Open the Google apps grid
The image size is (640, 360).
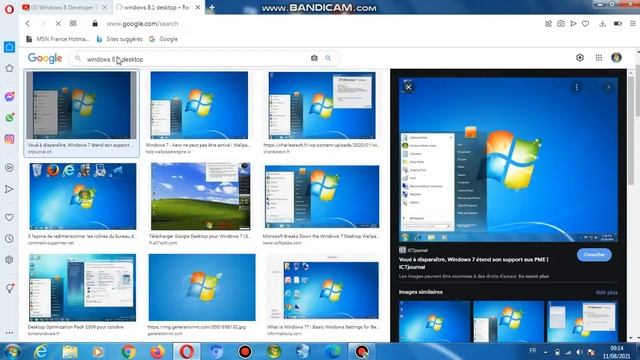(598, 58)
